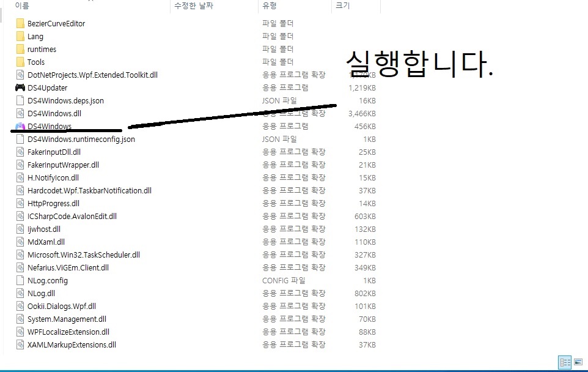
Task: Select the DS4Windows application file name
Action: click(x=50, y=126)
